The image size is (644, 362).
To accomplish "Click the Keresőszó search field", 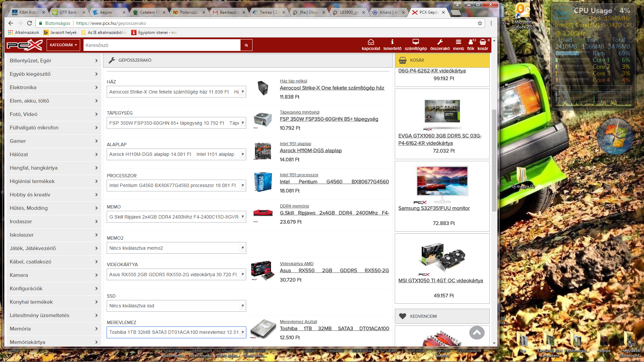I will pyautogui.click(x=162, y=45).
